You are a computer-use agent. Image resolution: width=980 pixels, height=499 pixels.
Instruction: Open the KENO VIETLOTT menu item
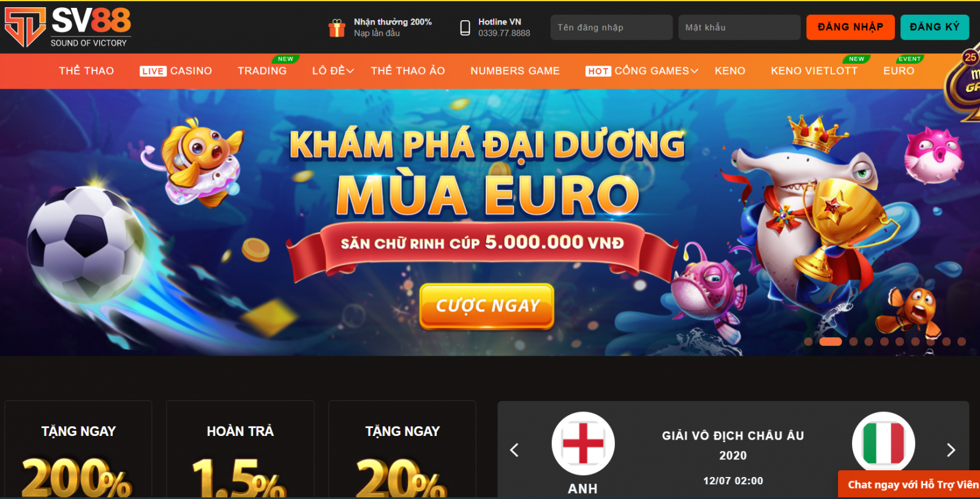click(814, 71)
